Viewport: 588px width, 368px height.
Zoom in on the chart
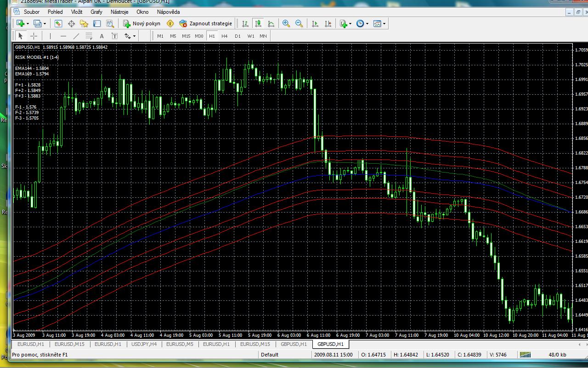(x=286, y=23)
